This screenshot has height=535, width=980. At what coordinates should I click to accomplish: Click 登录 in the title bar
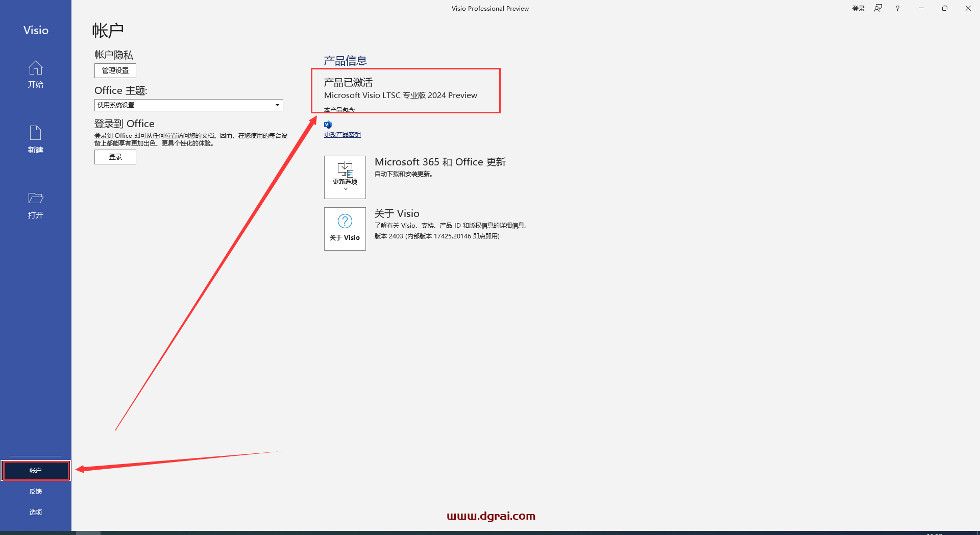point(859,8)
